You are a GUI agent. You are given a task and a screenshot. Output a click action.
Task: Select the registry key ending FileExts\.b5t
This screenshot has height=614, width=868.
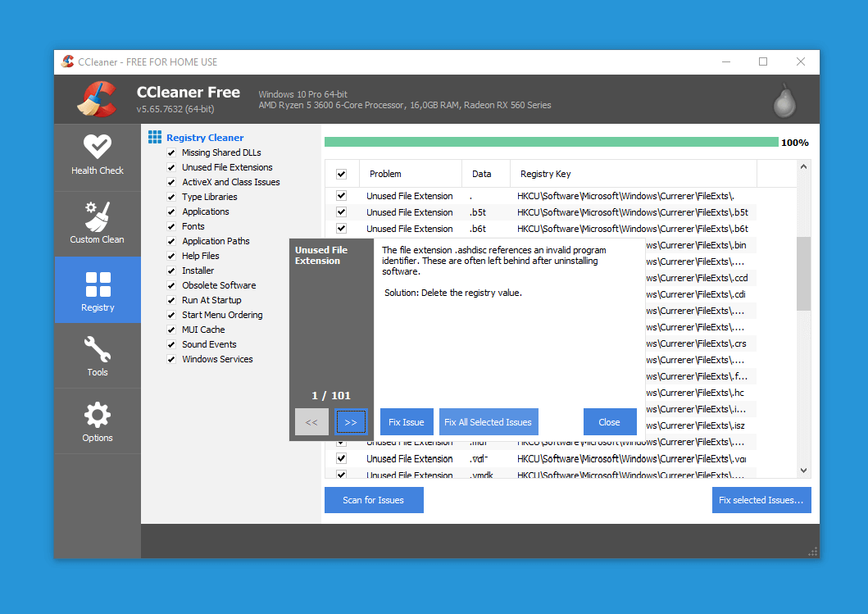pyautogui.click(x=633, y=212)
